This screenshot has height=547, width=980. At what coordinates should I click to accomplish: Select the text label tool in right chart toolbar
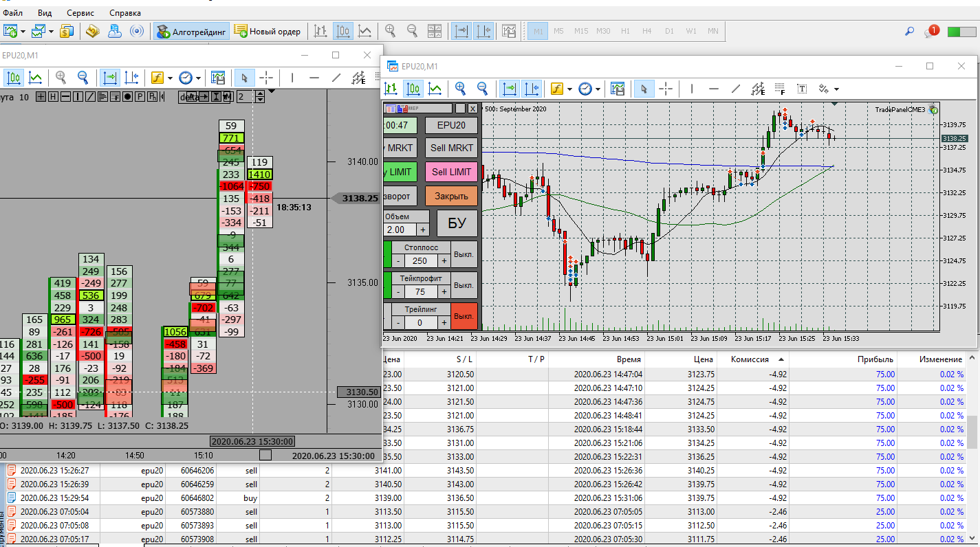[x=802, y=89]
